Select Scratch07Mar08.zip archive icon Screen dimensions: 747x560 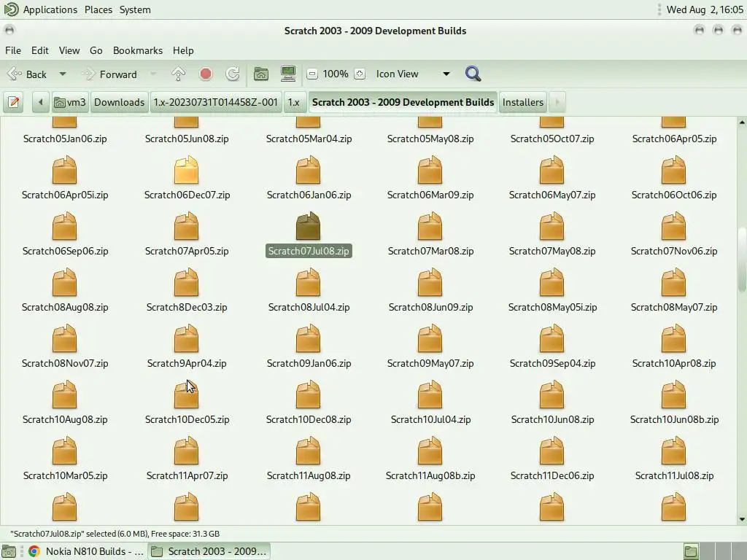(430, 226)
